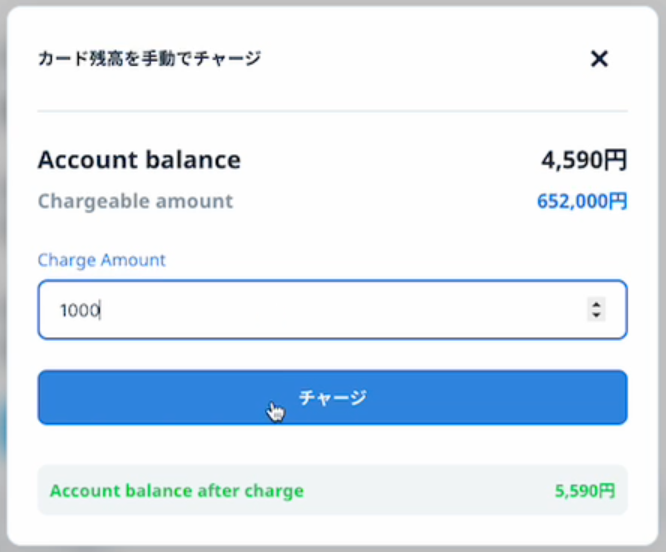Image resolution: width=666 pixels, height=552 pixels.
Task: Close the card charge dialog with X
Action: click(599, 59)
